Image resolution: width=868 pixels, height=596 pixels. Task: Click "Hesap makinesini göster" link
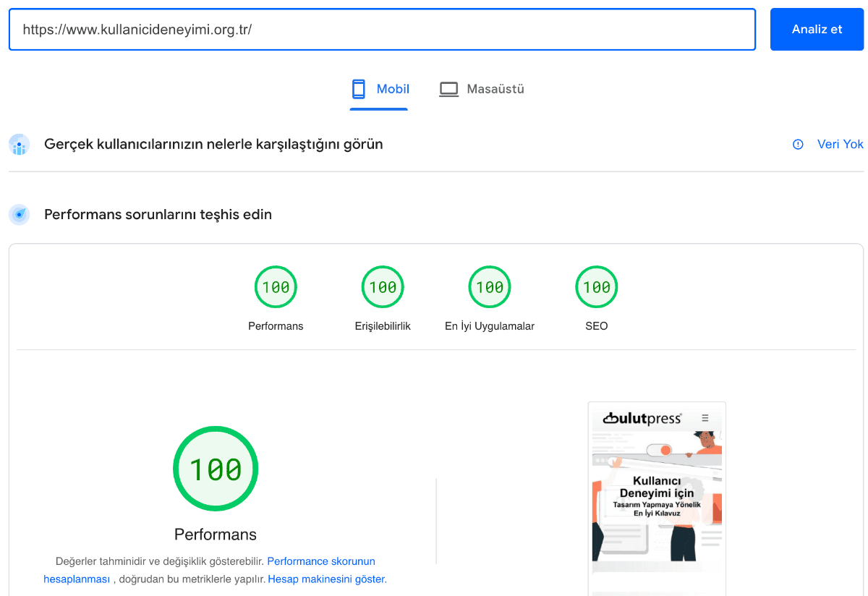click(x=326, y=579)
